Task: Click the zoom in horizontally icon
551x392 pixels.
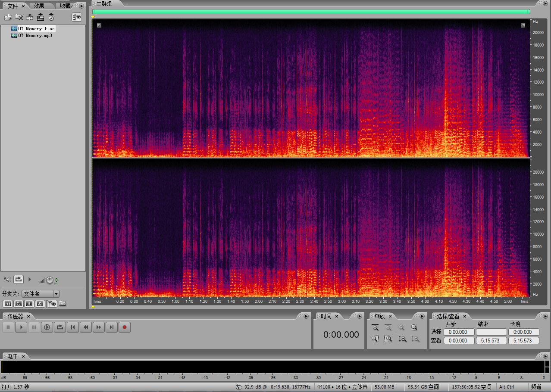Action: (375, 327)
